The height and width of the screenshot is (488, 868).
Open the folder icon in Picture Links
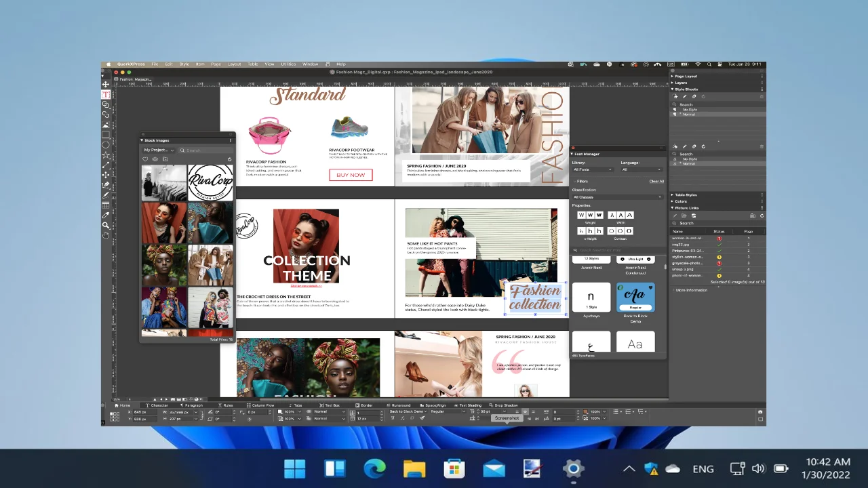(x=684, y=216)
